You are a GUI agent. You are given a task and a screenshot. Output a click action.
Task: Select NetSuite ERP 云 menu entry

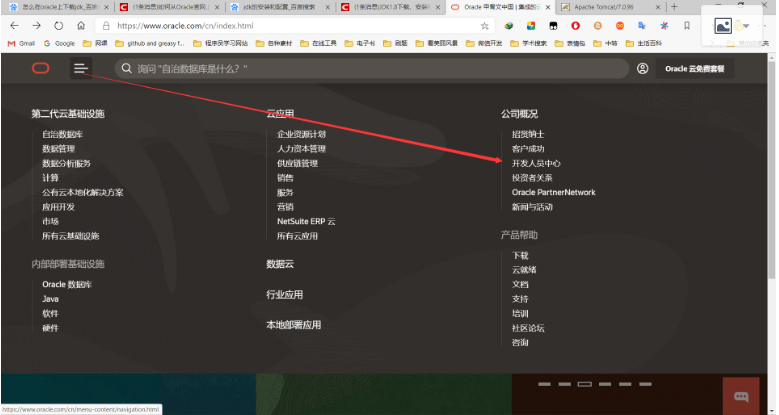click(306, 221)
